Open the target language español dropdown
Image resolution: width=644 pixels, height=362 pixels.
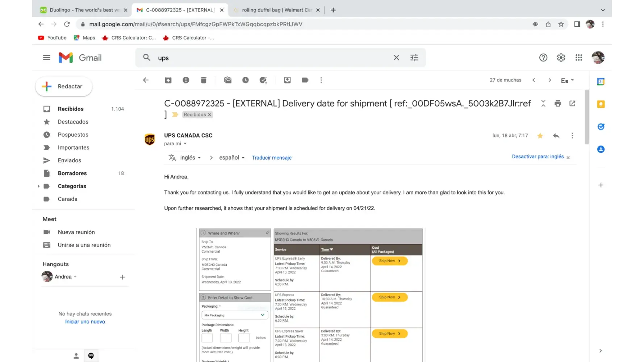(232, 158)
